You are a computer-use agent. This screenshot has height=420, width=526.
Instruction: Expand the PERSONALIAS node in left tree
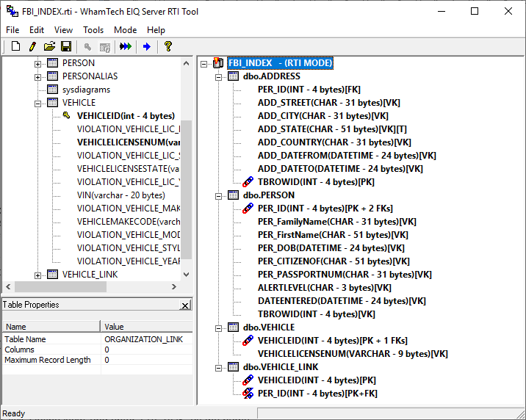38,77
